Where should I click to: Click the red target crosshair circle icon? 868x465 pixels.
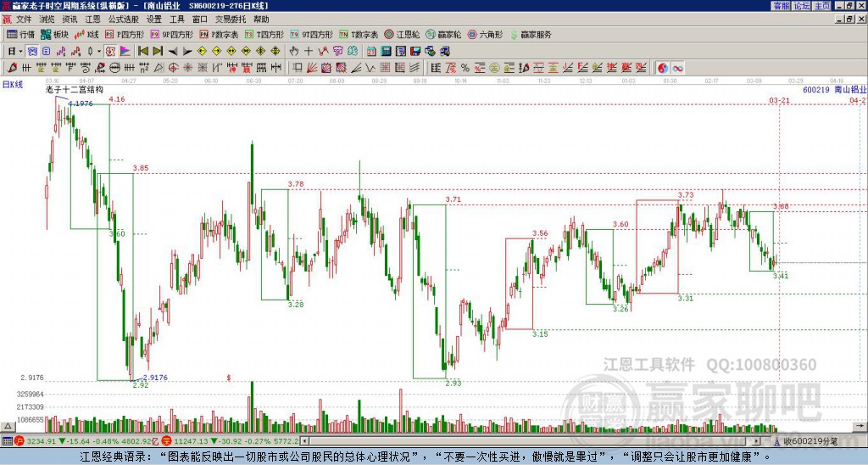click(173, 68)
